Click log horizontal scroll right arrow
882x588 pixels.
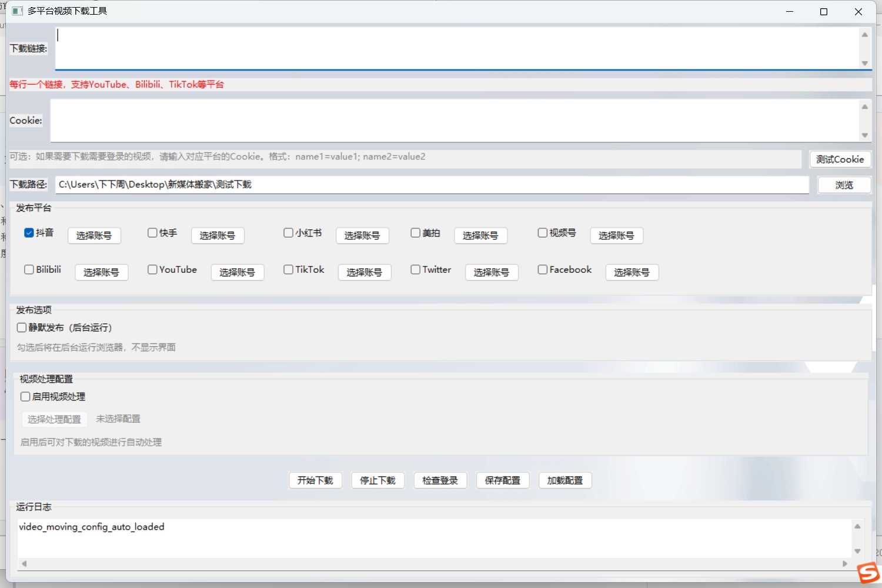(x=845, y=563)
